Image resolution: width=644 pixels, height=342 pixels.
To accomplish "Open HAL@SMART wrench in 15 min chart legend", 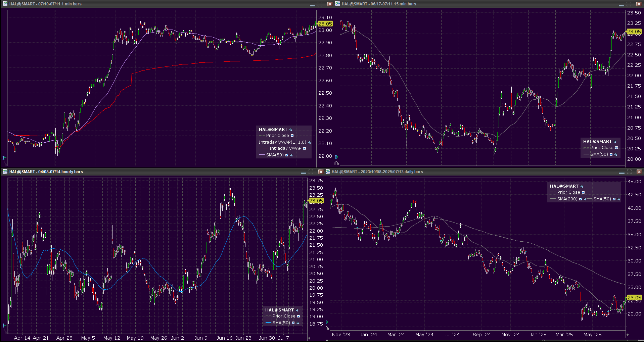I will [615, 142].
